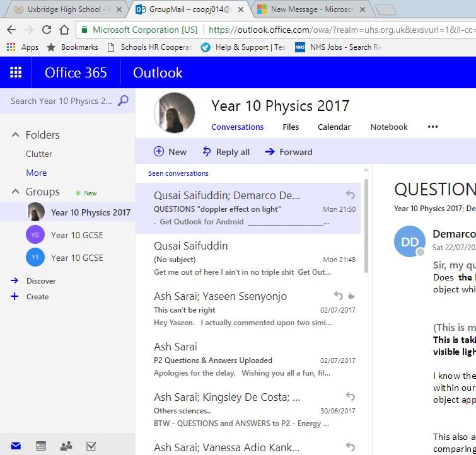The height and width of the screenshot is (455, 476).
Task: Open Help & Support bookmark
Action: 243,47
